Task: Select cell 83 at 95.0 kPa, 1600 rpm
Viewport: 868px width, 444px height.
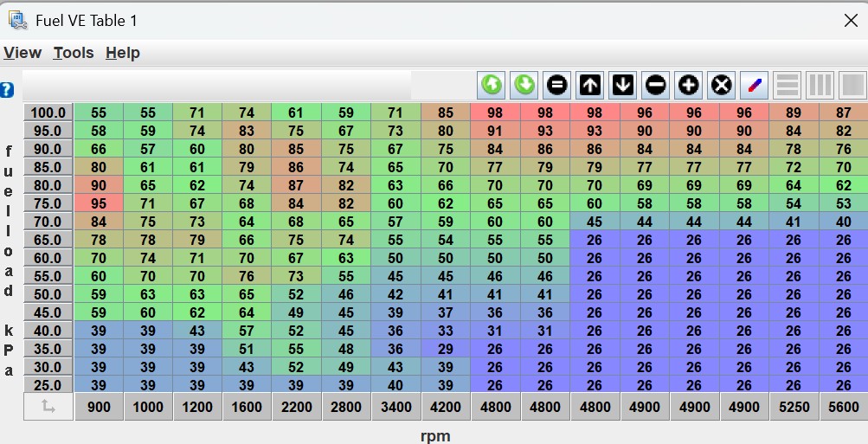Action: pyautogui.click(x=247, y=131)
